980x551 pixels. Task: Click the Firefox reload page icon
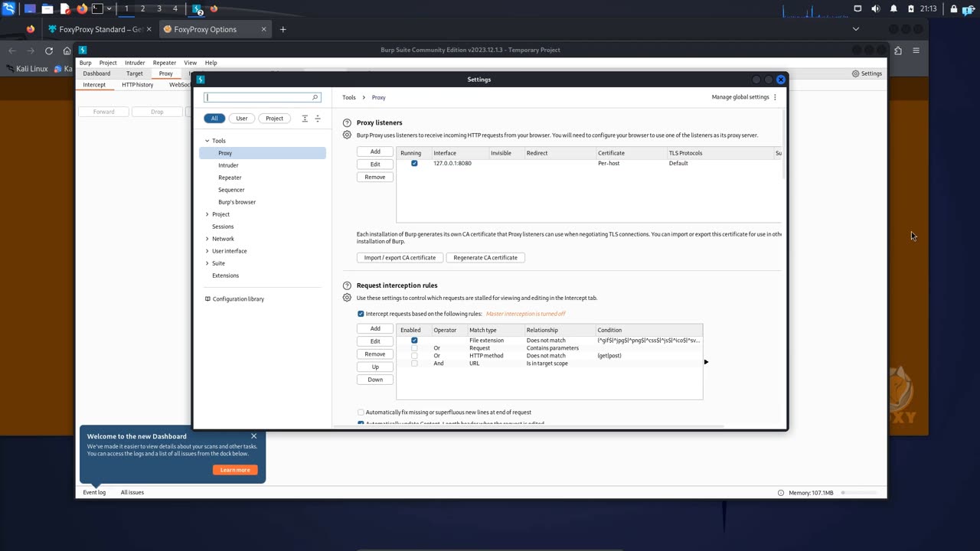click(49, 51)
